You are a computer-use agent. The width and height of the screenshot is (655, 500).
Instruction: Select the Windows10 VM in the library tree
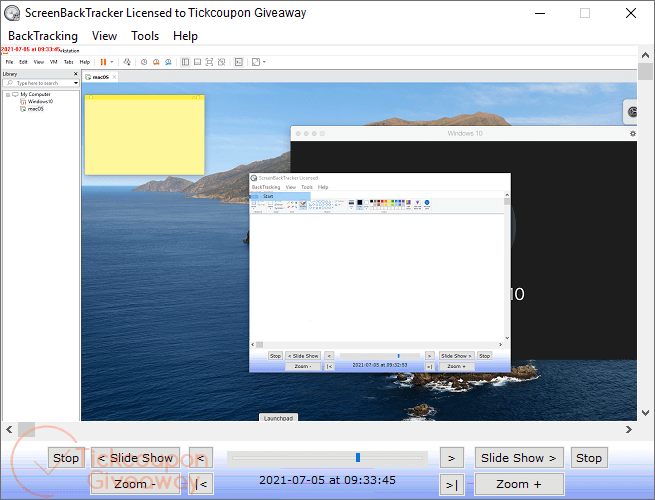(40, 102)
